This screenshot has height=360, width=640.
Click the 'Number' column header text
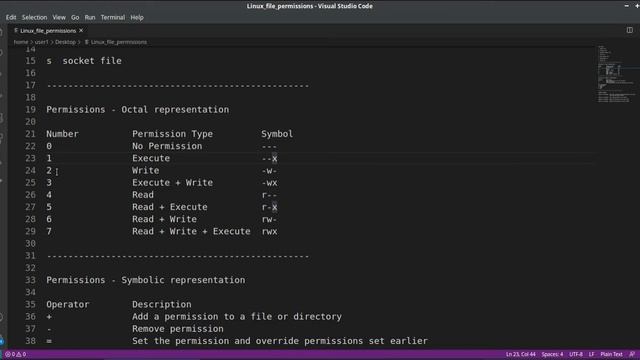click(62, 134)
